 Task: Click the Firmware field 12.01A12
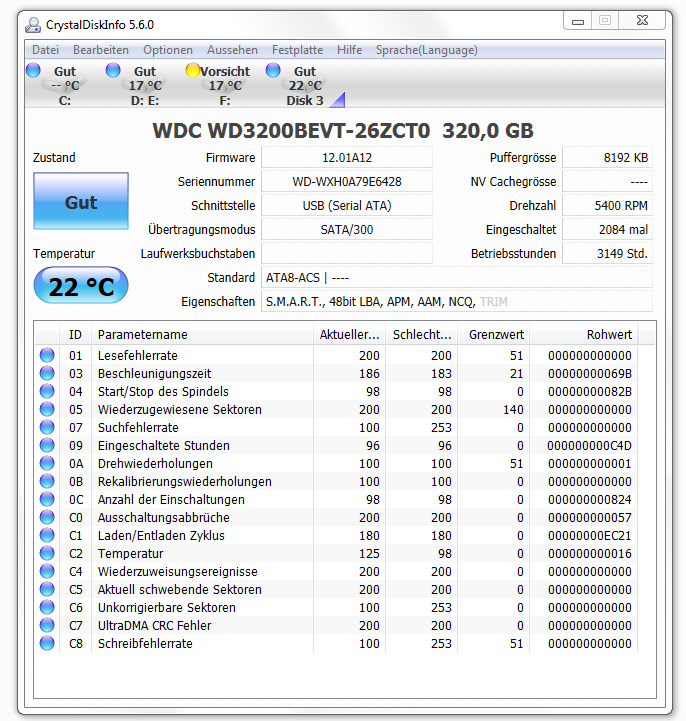coord(347,158)
